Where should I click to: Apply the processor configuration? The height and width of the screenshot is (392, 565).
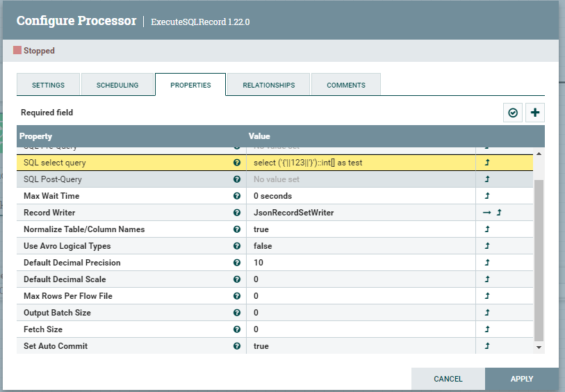[x=522, y=379]
